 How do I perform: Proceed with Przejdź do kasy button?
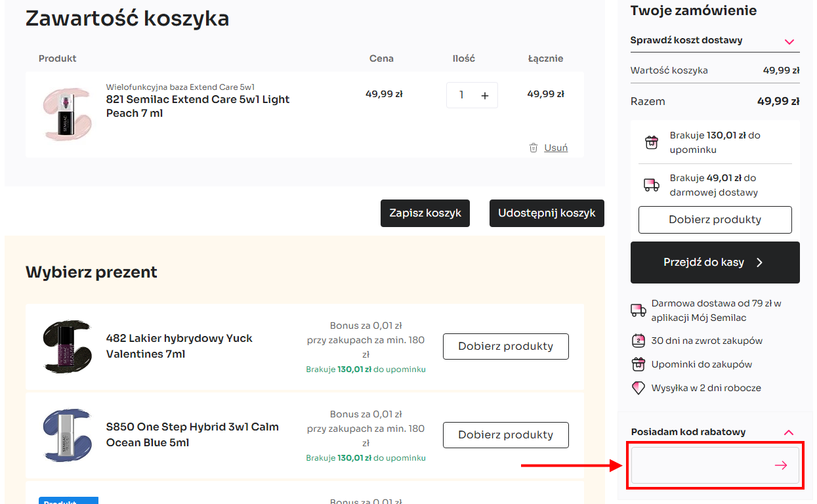coord(715,262)
